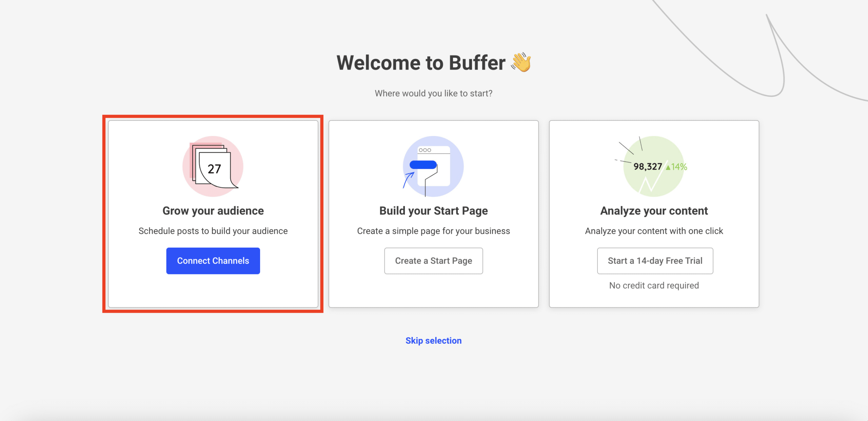Select the Build your Start Page heading
Viewport: 868px width, 421px height.
(x=433, y=211)
